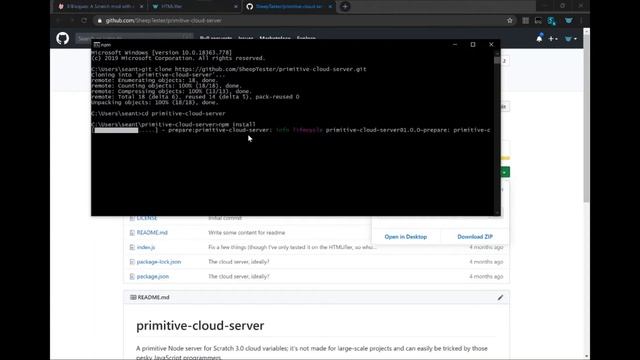
Task: Open commit 'Write some content for readme'
Action: coord(247,233)
